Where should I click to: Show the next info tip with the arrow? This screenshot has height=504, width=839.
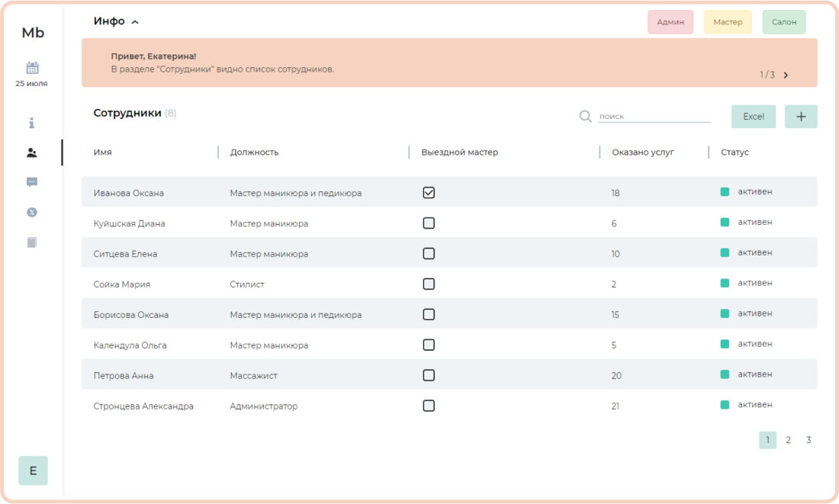click(786, 75)
